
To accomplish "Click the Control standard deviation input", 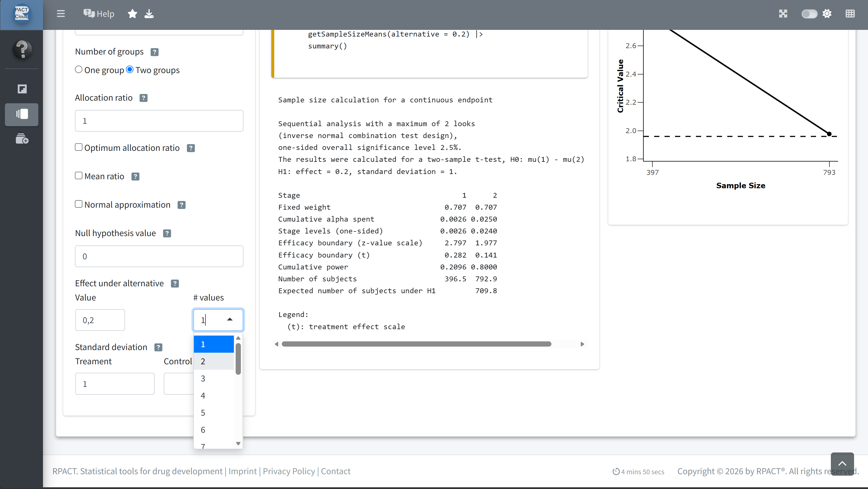I will tap(178, 384).
